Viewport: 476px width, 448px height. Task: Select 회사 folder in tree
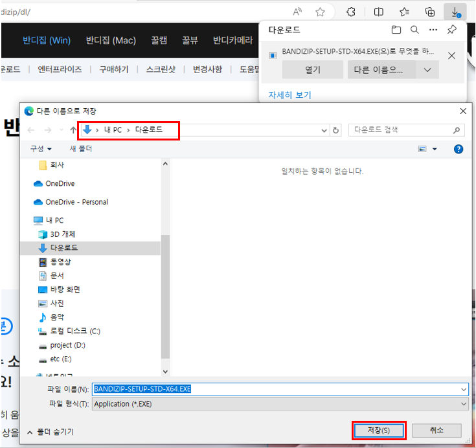coord(57,165)
